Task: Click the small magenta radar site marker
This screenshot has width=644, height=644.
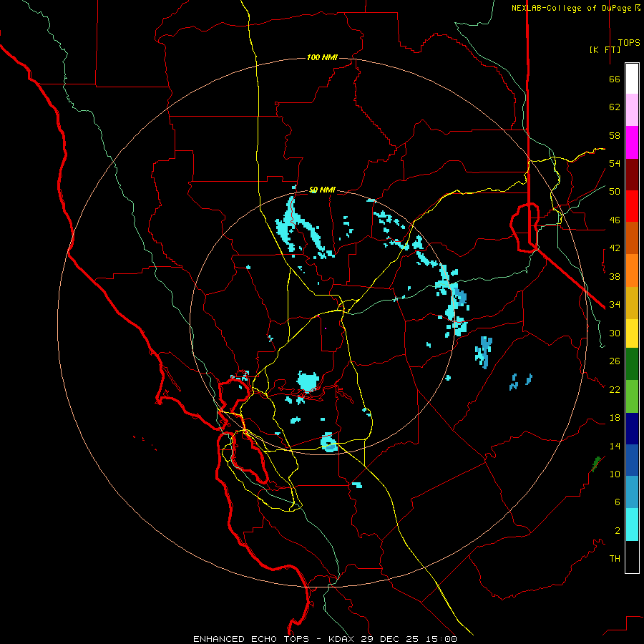Action: click(326, 328)
